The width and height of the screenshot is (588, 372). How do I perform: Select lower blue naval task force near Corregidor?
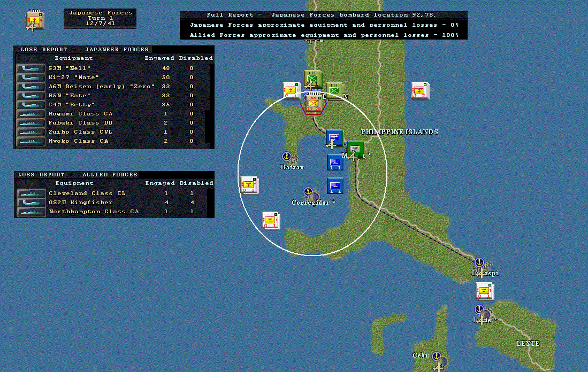tap(334, 186)
